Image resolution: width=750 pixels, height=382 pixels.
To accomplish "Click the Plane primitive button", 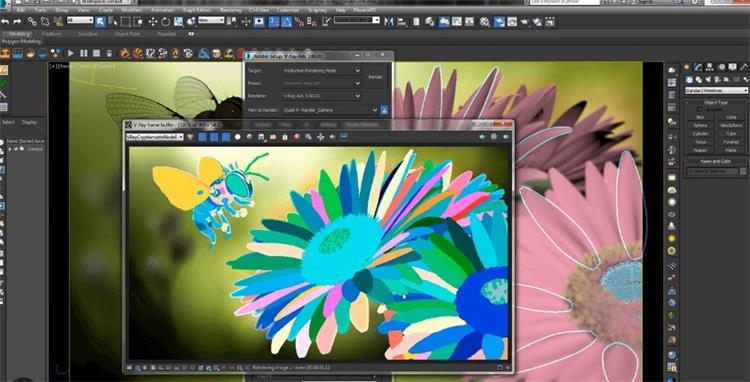I will pyautogui.click(x=731, y=150).
